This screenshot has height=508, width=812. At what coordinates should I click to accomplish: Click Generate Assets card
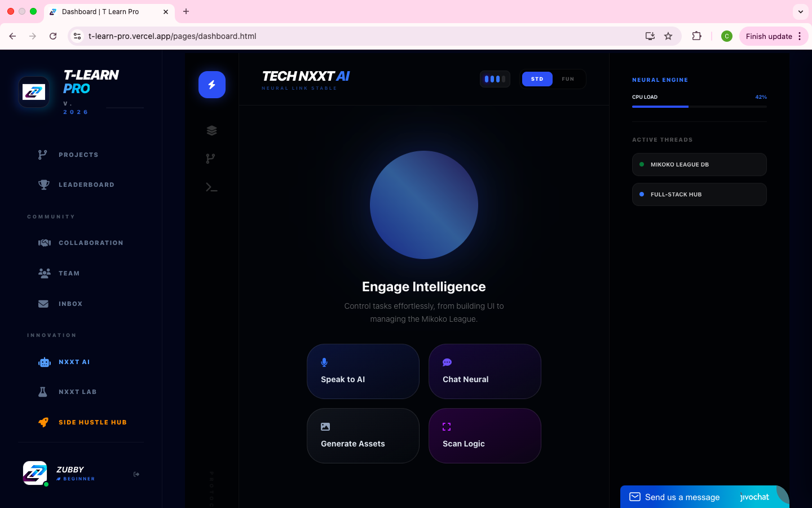click(x=363, y=436)
